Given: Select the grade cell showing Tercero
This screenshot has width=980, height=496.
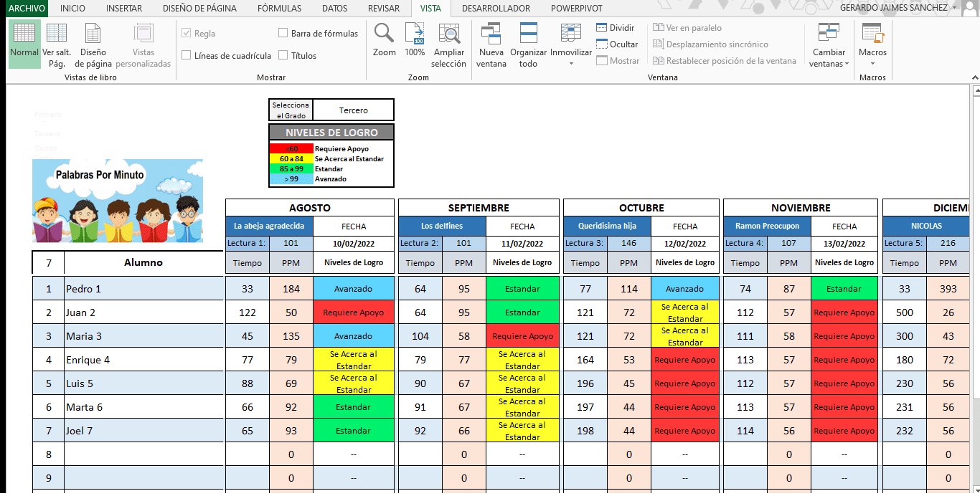Looking at the screenshot, I should point(353,110).
